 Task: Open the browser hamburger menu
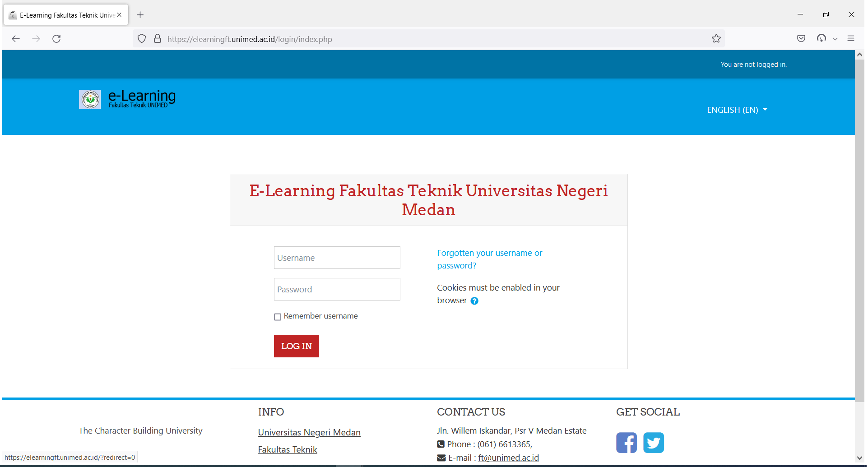(x=851, y=38)
